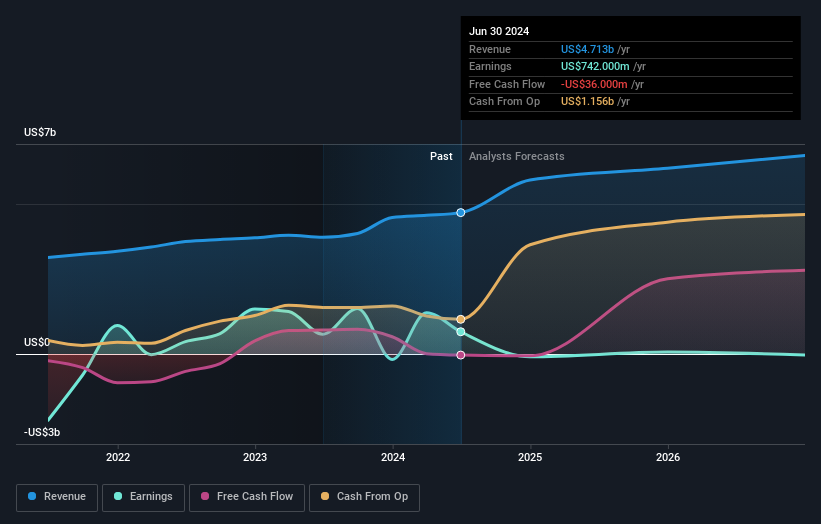Viewport: 821px width, 524px height.
Task: Toggle the Free Cash Flow legend series
Action: tap(247, 497)
